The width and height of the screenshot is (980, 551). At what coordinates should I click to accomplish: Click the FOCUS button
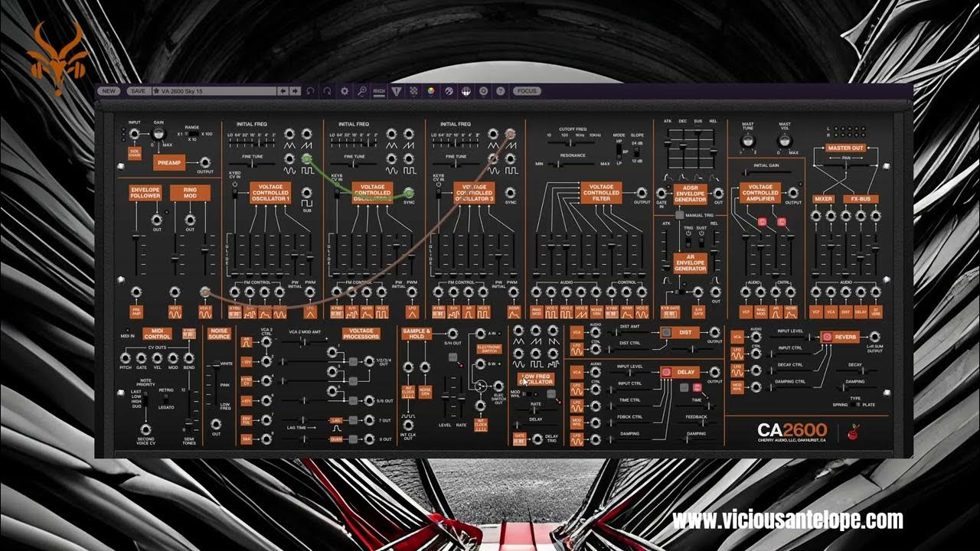[527, 91]
